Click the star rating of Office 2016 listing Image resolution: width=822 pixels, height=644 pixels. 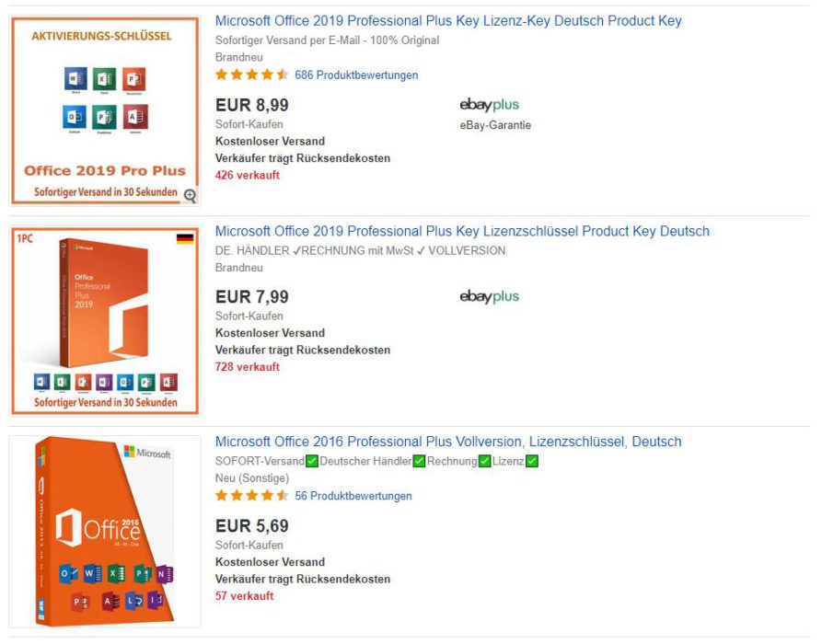tap(251, 496)
